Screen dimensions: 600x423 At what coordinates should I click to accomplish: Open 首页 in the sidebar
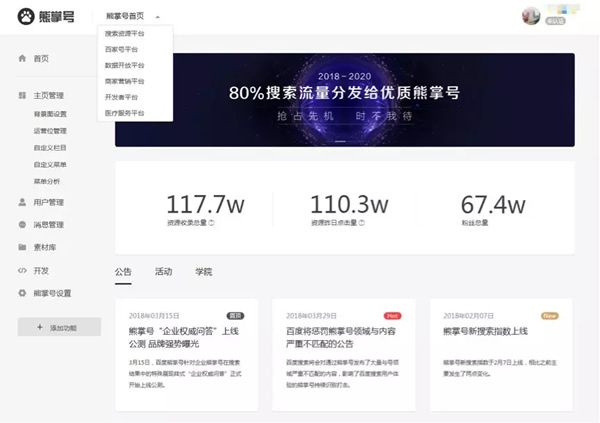(x=41, y=59)
